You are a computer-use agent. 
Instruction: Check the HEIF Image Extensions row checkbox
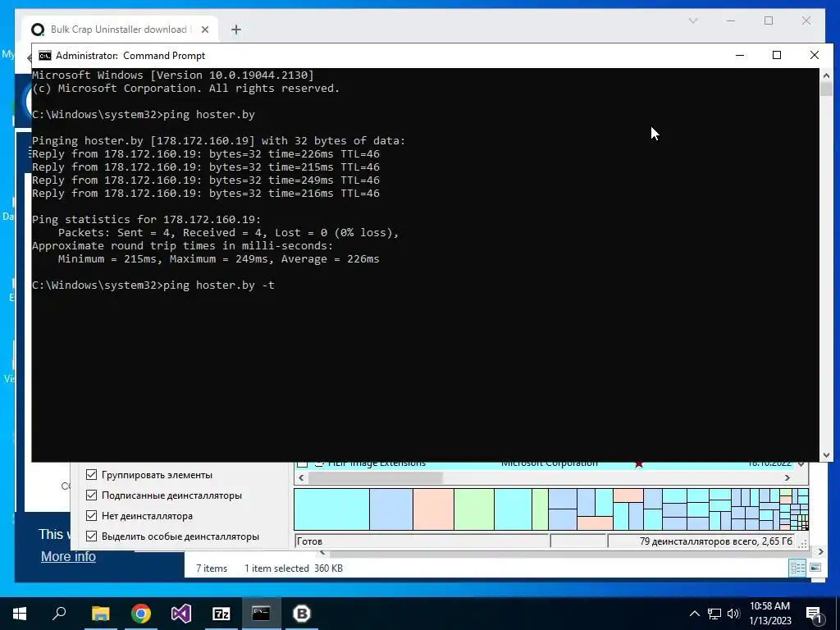[303, 464]
